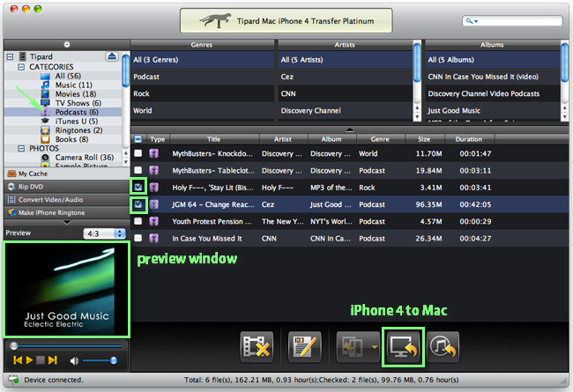Viewport: 573px width, 392px height.
Task: Click the import files to device icon
Action: pos(353,347)
